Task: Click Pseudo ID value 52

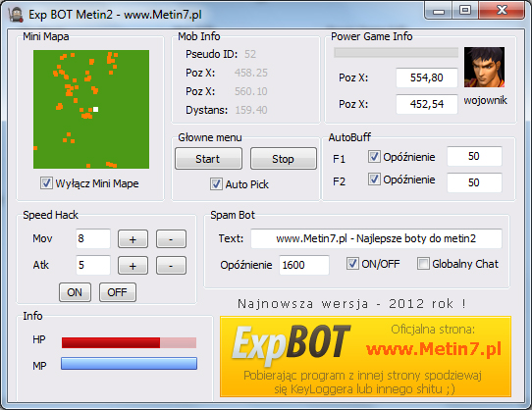Action: point(250,54)
